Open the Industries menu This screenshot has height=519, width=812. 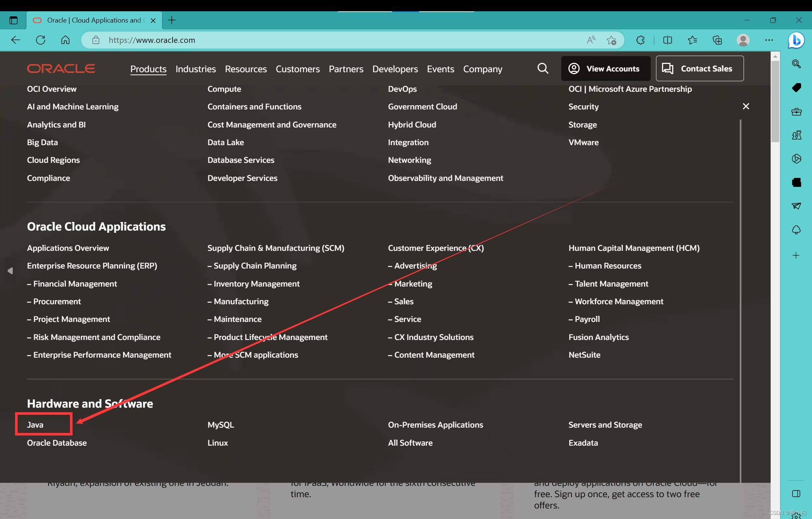(195, 69)
